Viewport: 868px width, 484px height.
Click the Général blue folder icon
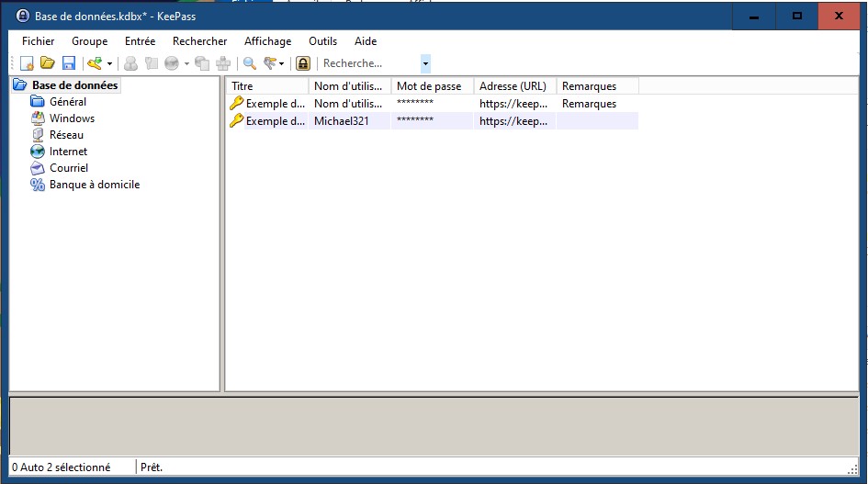pos(38,101)
